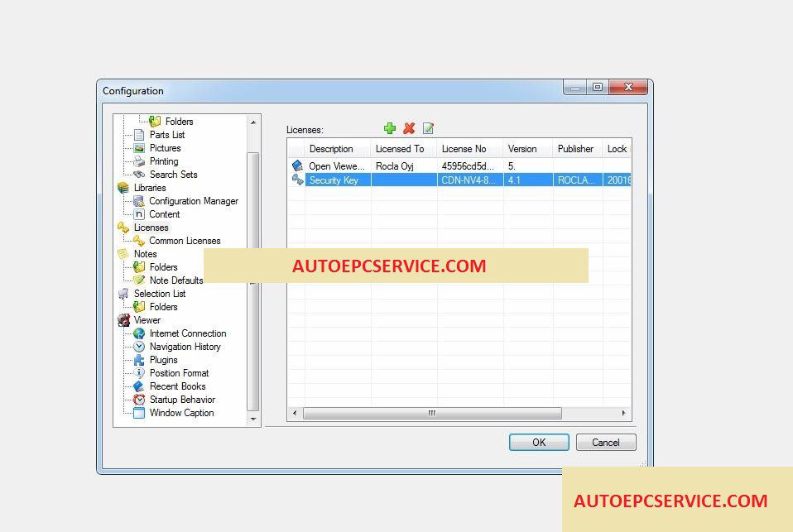The image size is (793, 532).
Task: Open the Window Caption settings
Action: tap(181, 413)
